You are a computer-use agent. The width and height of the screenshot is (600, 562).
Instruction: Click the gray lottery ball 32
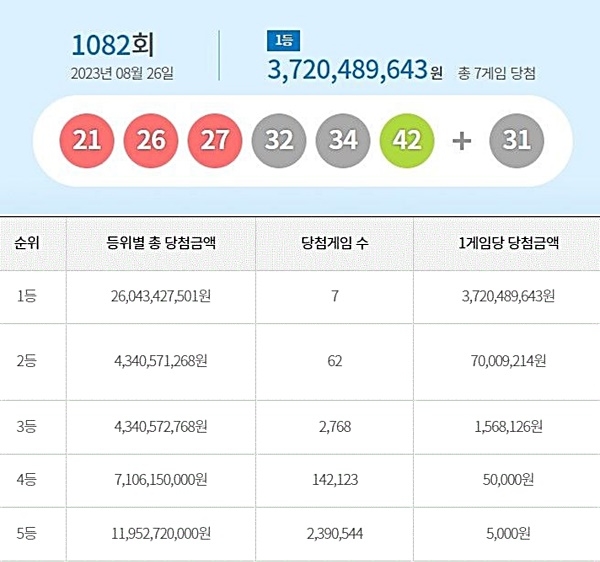[x=279, y=141]
